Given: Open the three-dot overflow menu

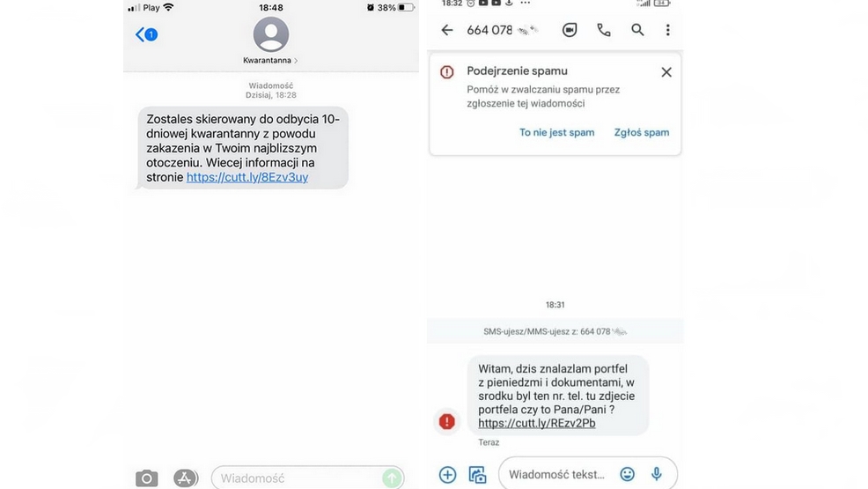Looking at the screenshot, I should pyautogui.click(x=667, y=30).
